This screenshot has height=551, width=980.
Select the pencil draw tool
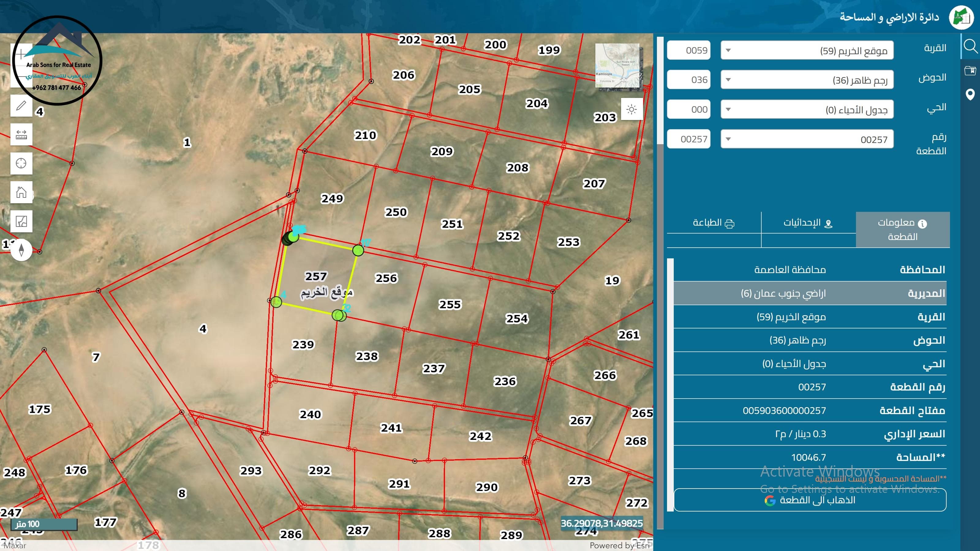(x=21, y=105)
